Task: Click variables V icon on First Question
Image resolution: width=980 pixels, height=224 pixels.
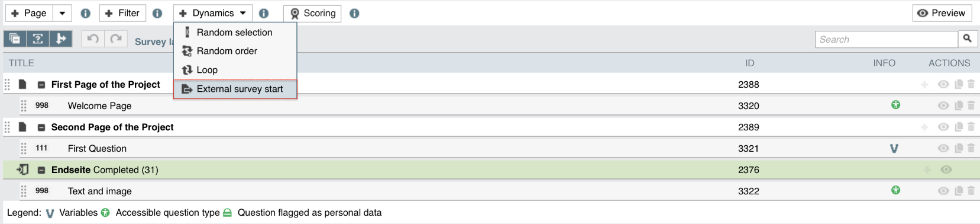Action: [x=894, y=148]
